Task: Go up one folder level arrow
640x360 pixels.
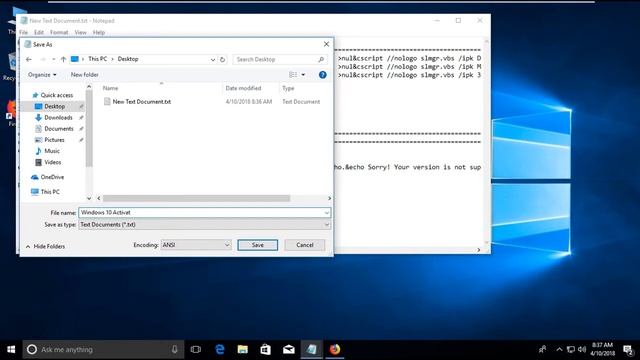Action: click(x=63, y=59)
